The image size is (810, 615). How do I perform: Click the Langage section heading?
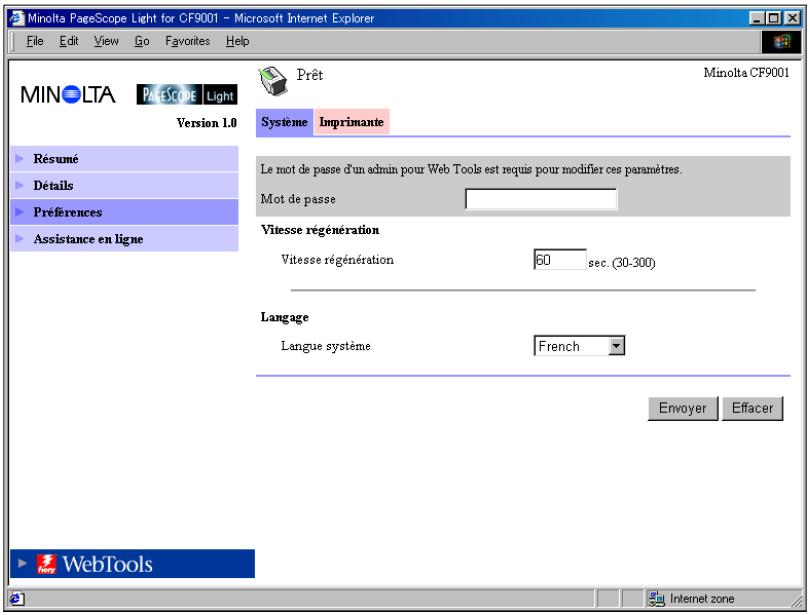click(x=285, y=317)
